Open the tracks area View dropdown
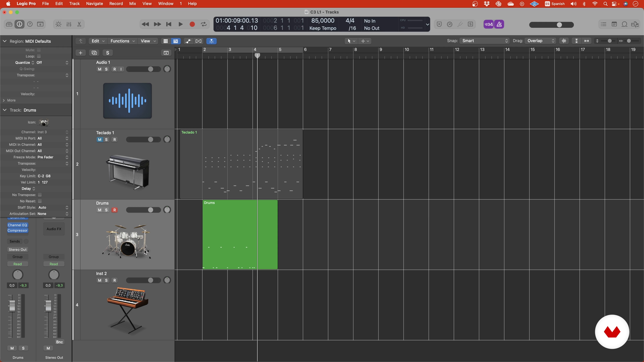This screenshot has width=644, height=362. 148,41
